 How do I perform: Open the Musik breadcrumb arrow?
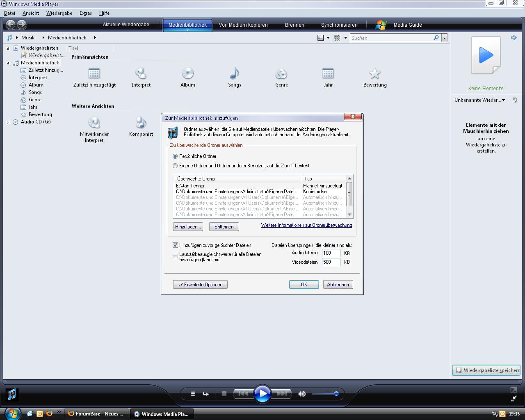[43, 38]
